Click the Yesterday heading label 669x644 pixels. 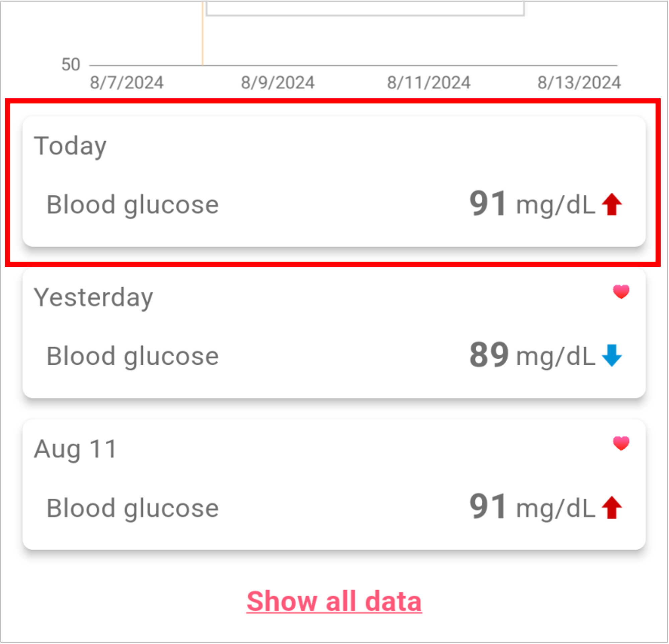click(x=93, y=298)
